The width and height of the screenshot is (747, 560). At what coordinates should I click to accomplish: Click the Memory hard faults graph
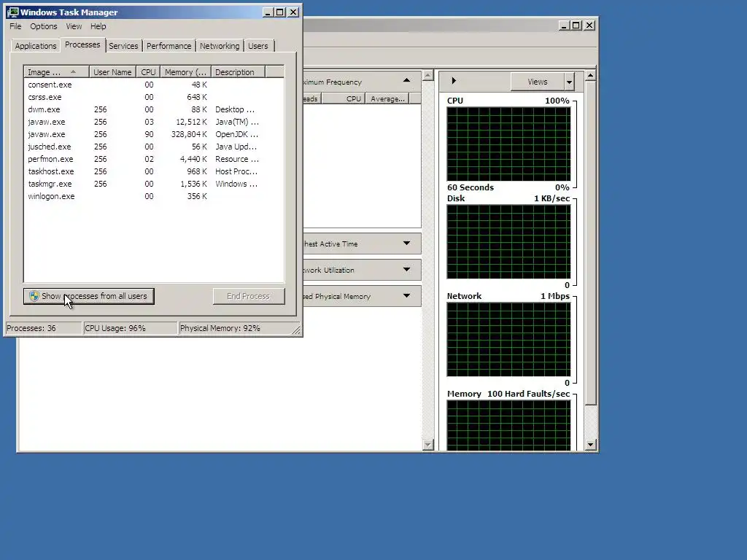click(508, 425)
